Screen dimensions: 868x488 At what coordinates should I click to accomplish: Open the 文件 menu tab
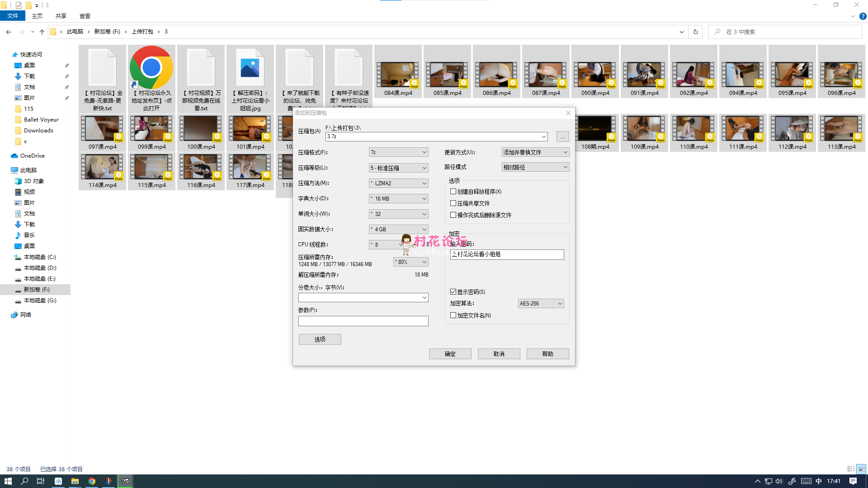(13, 16)
